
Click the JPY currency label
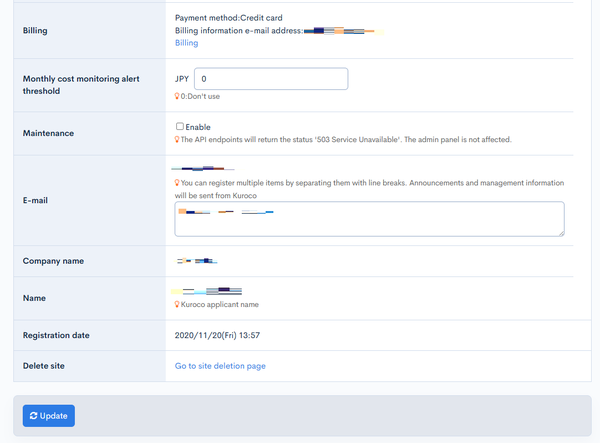coord(182,79)
